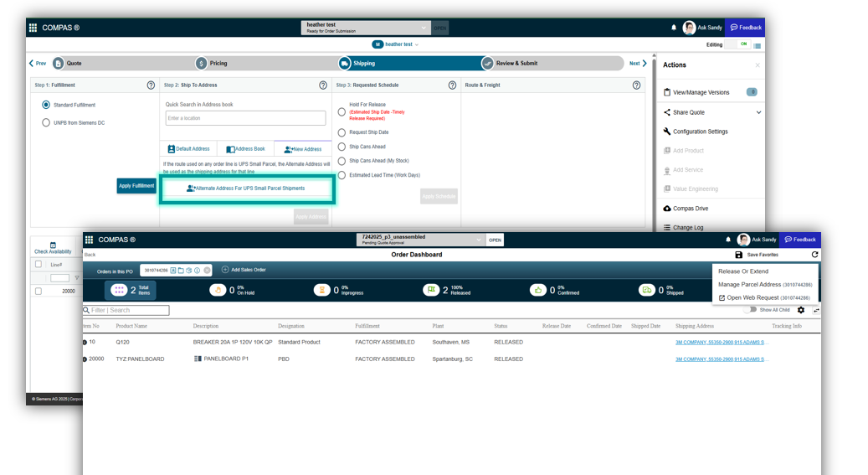
Task: Click the On Hold hand icon
Action: [218, 290]
